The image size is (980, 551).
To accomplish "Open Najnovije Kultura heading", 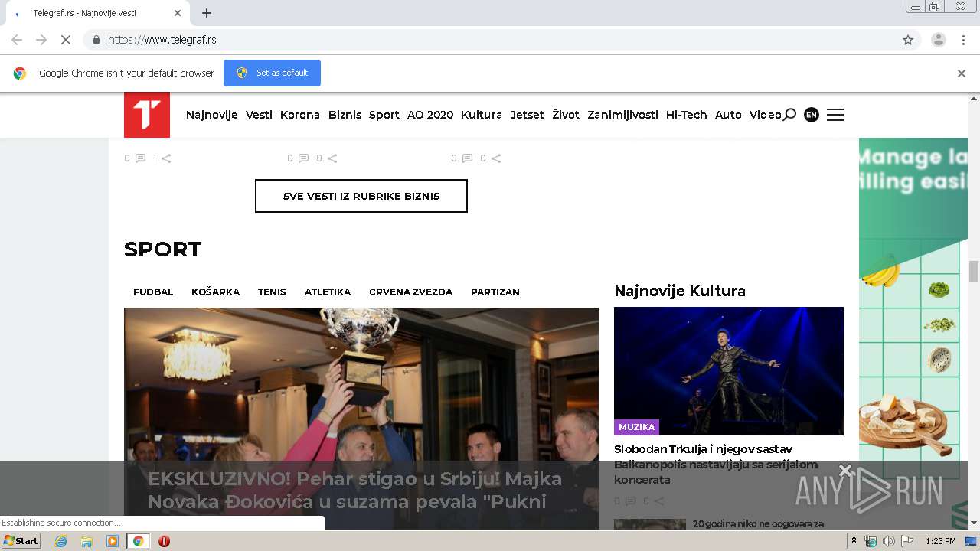I will (680, 291).
